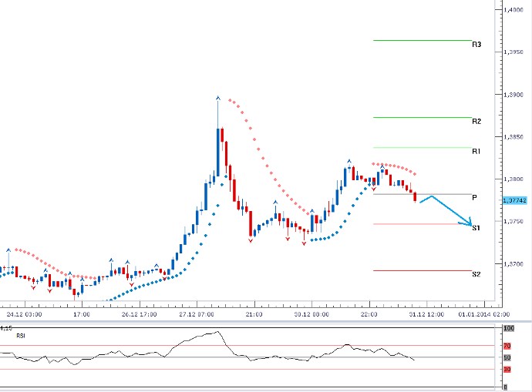Click the 1,3900 price axis label
Screen dimensions: 532x392
(x=513, y=95)
